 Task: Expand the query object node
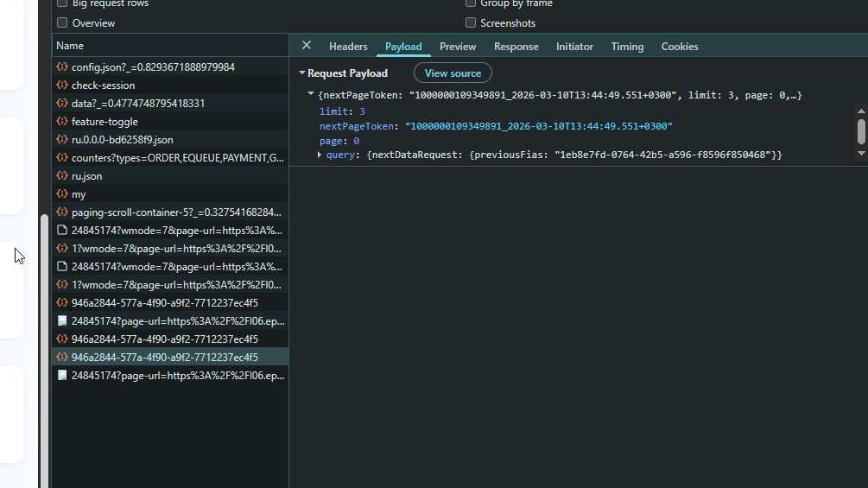point(320,155)
